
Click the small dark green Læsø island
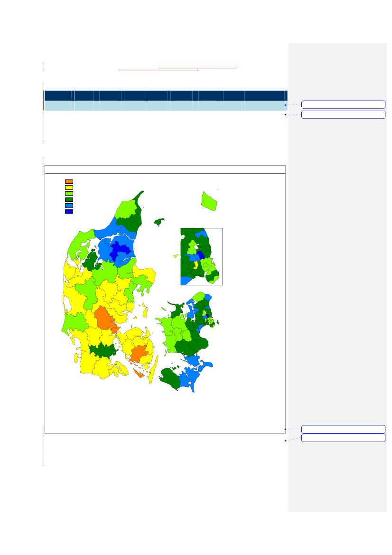pyautogui.click(x=159, y=222)
